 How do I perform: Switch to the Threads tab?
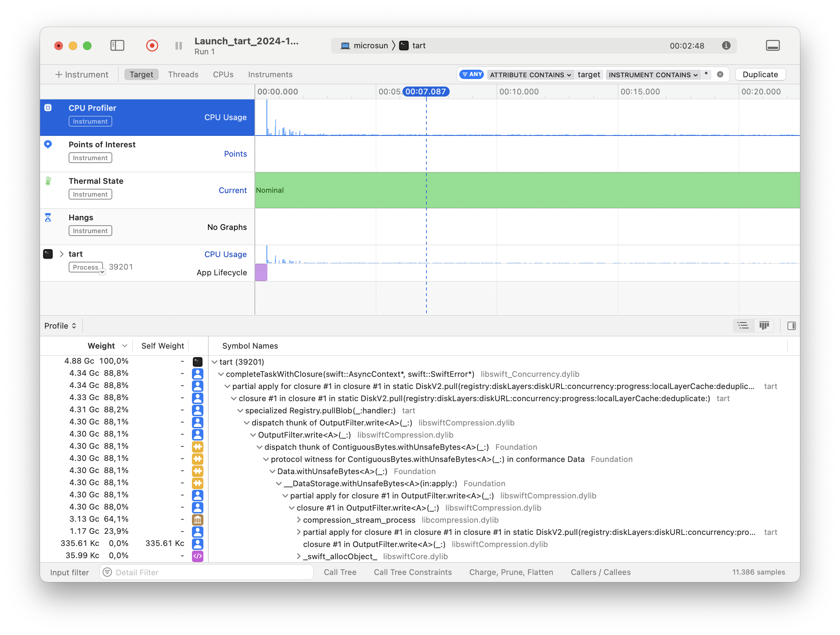183,74
